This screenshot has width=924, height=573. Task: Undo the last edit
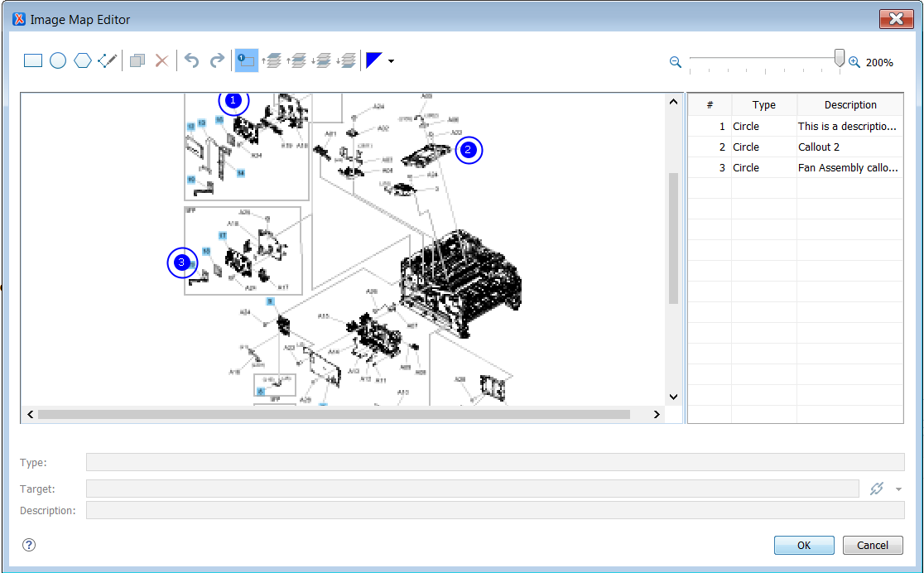coord(191,60)
